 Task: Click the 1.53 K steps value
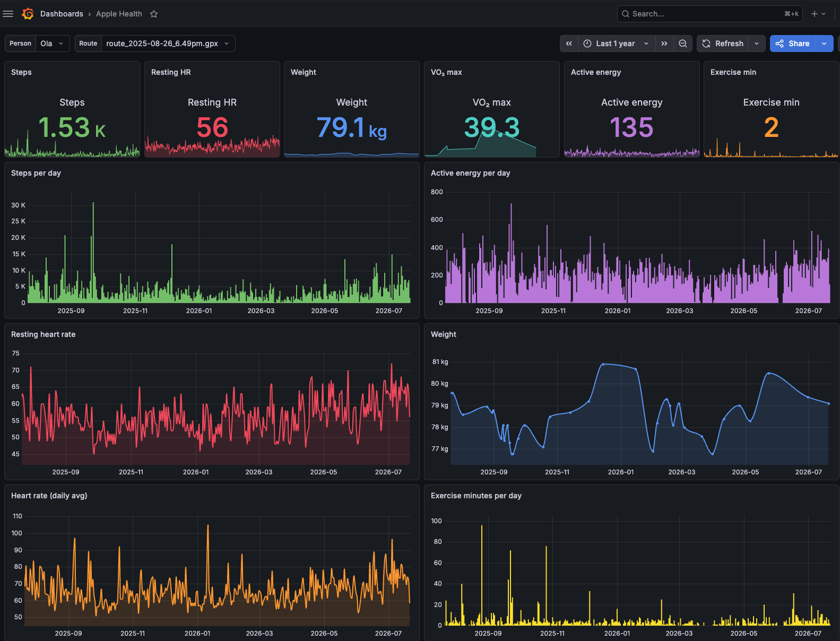(72, 127)
